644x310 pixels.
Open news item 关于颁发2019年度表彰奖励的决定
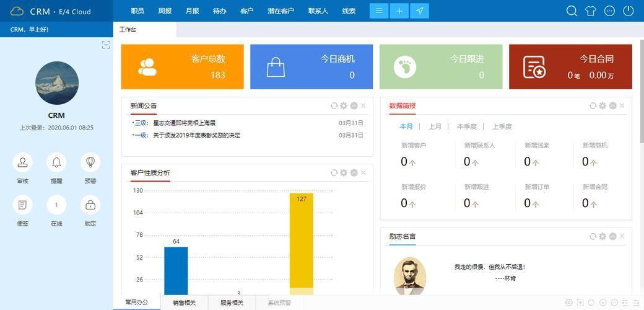tap(197, 135)
